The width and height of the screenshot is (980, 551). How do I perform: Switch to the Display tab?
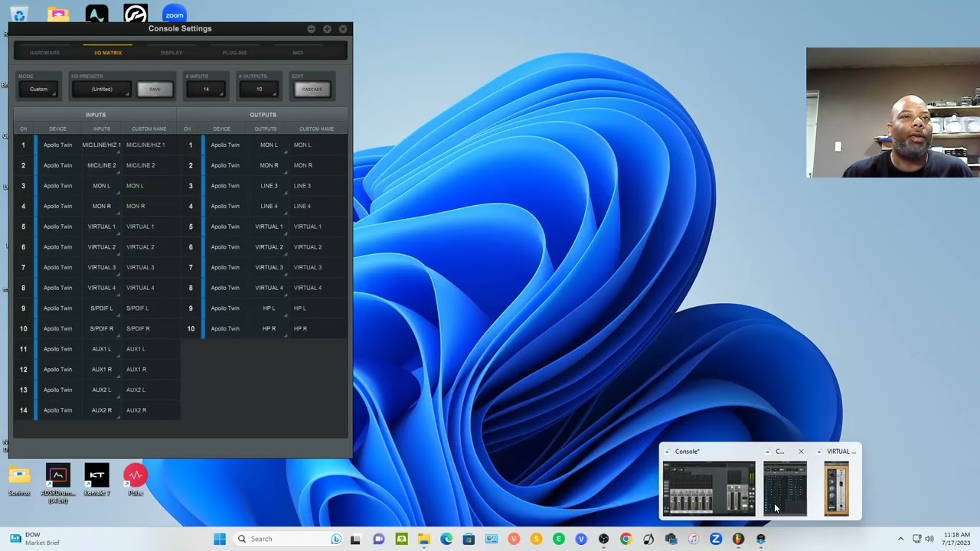(x=171, y=53)
